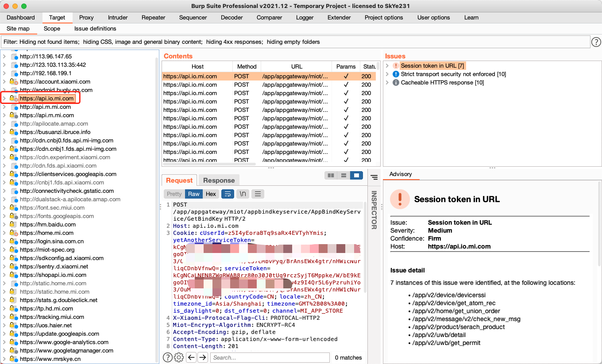The image size is (602, 364).
Task: Switch to stacked request/response layout
Action: (x=343, y=176)
